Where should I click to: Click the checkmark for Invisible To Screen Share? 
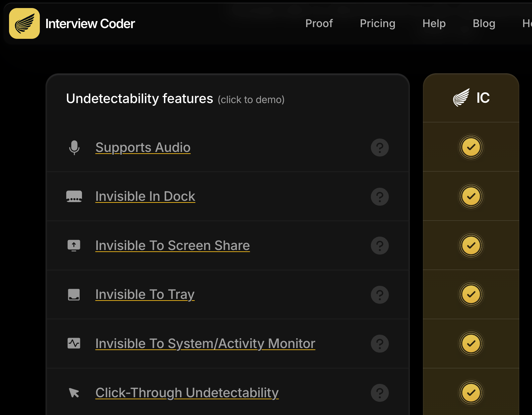pos(471,245)
